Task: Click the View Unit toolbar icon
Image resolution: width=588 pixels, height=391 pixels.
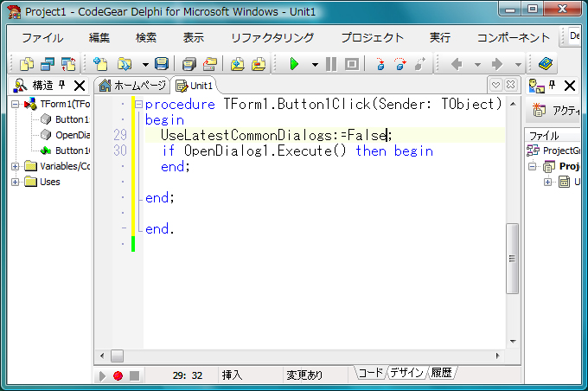Action: pyautogui.click(x=48, y=64)
